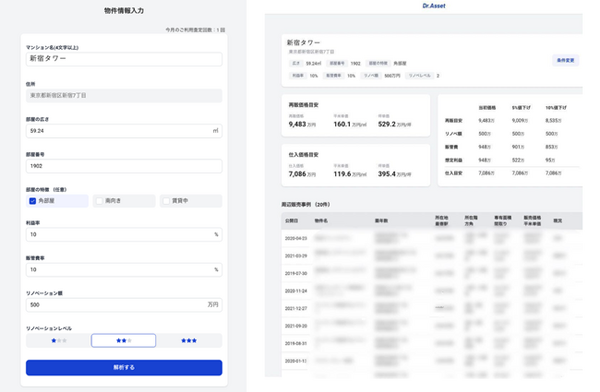Select the table row dated 2021-12-27
Viewport: 600px width, 392px height.
click(x=432, y=308)
